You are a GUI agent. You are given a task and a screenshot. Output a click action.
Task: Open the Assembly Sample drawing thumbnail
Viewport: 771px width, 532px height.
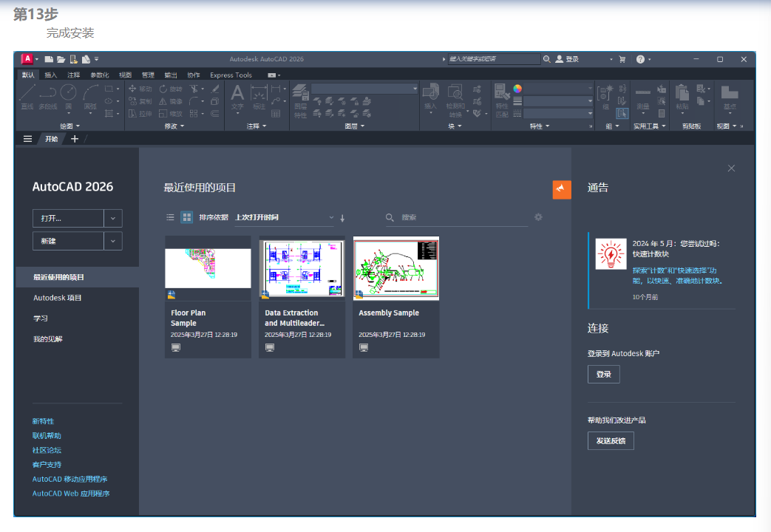(x=395, y=268)
